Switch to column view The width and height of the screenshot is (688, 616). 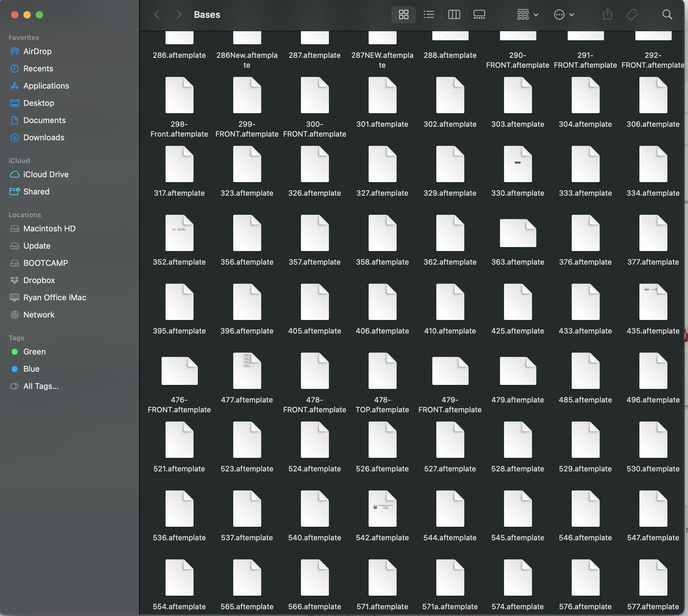(x=454, y=14)
